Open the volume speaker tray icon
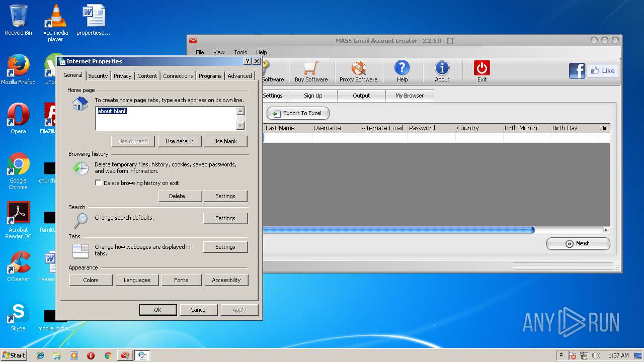 [x=596, y=355]
